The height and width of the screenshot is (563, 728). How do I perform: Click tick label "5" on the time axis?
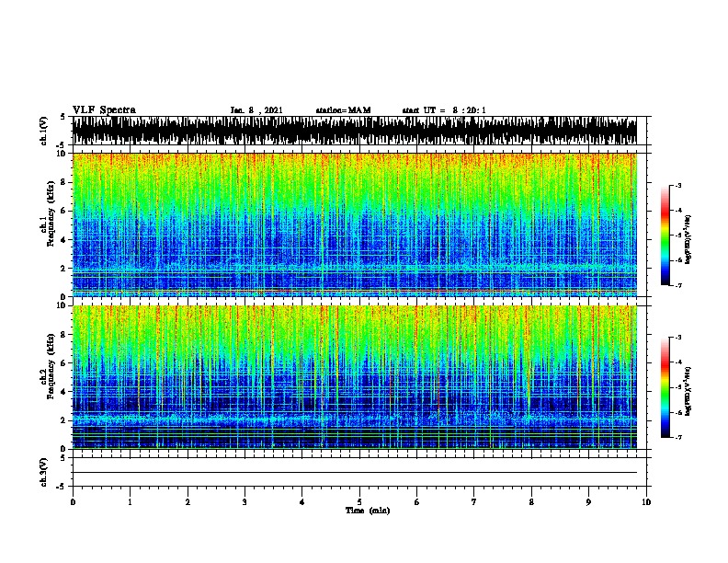pos(359,502)
